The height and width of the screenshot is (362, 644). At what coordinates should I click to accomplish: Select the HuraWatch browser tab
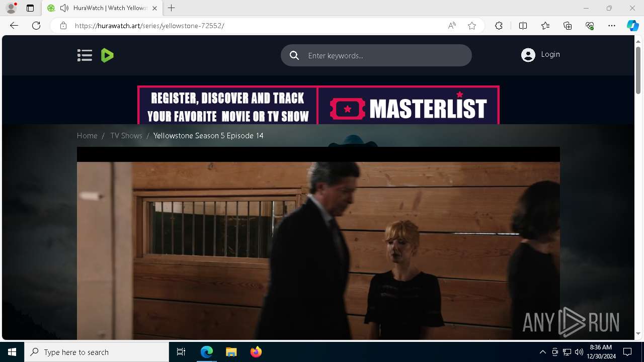pyautogui.click(x=102, y=8)
